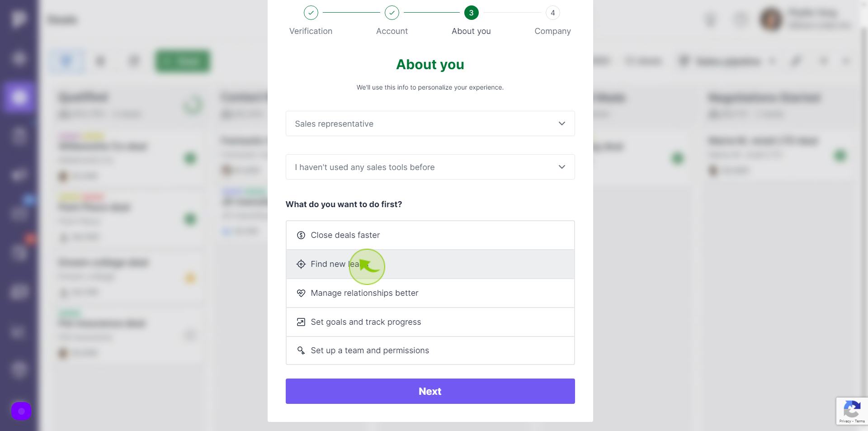Image resolution: width=868 pixels, height=431 pixels.
Task: Click the dollar icon beside Close deals faster
Action: [301, 235]
